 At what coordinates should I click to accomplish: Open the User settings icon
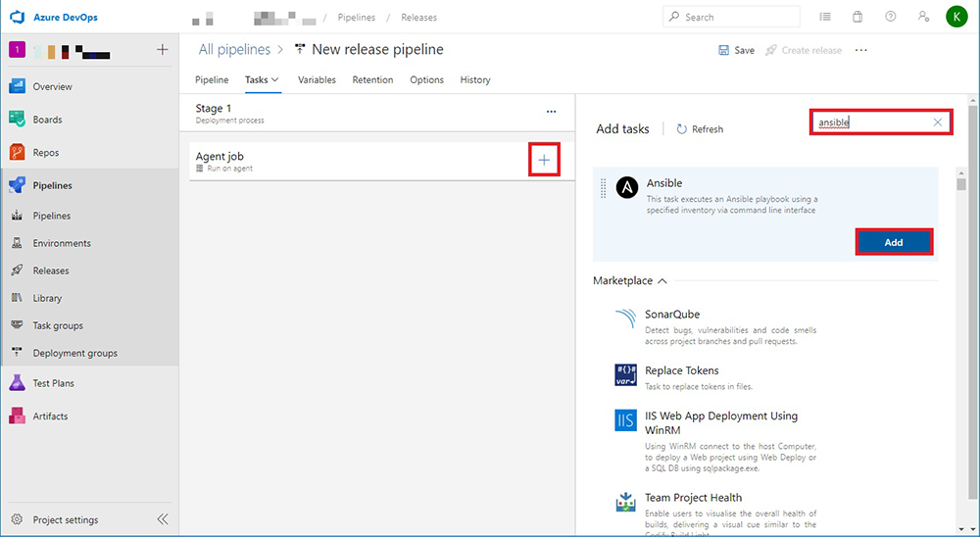pos(924,17)
